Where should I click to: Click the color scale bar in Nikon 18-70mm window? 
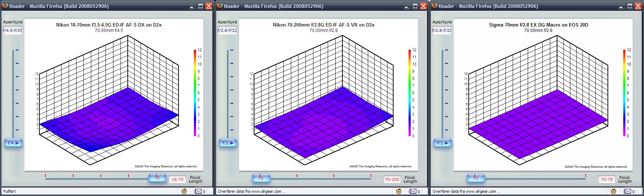pyautogui.click(x=195, y=93)
